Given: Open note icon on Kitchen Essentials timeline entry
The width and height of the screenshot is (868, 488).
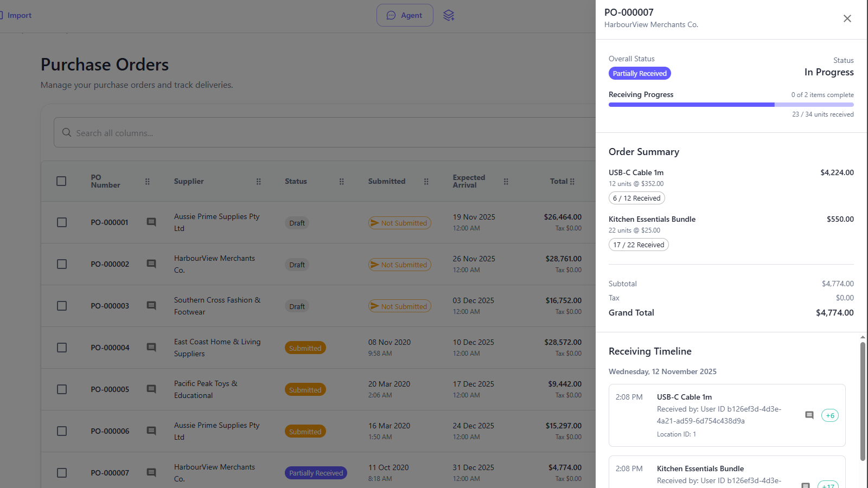Looking at the screenshot, I should coord(806,485).
